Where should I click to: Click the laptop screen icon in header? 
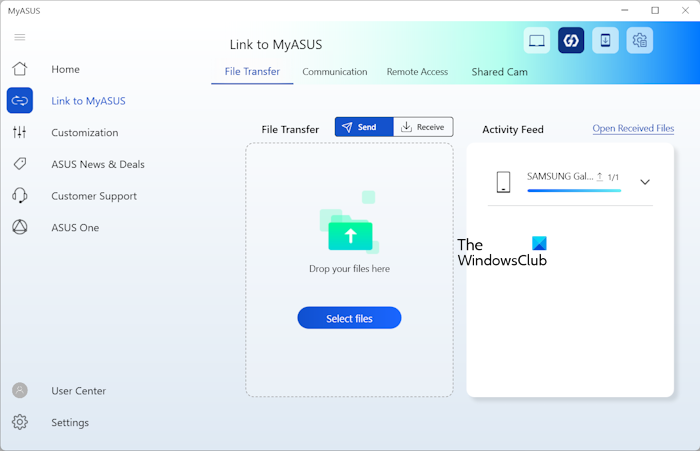(537, 41)
